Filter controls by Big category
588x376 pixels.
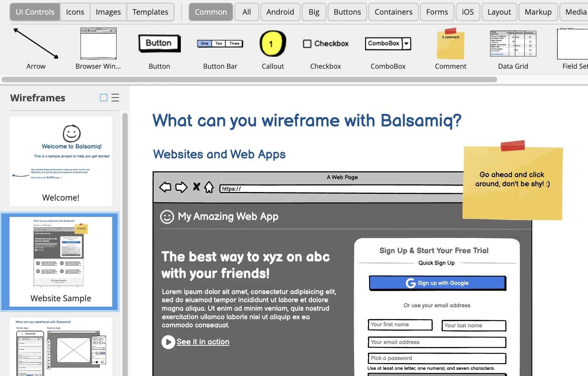click(314, 12)
